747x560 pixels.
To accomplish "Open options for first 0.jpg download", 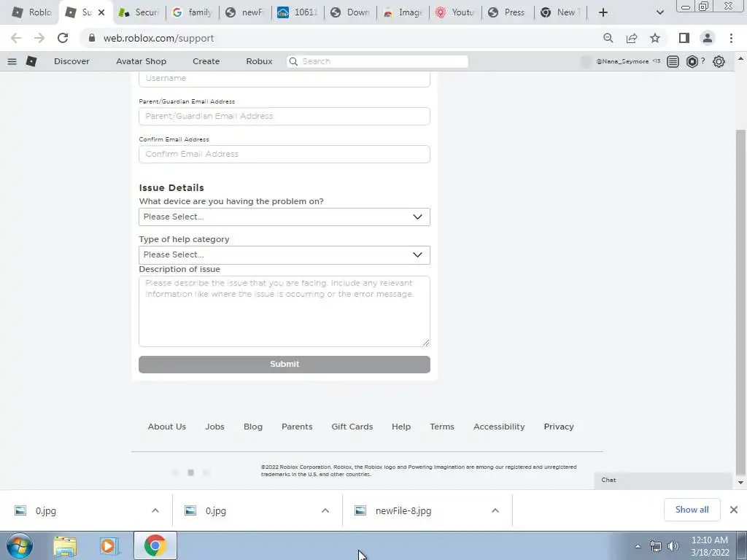I will (155, 510).
